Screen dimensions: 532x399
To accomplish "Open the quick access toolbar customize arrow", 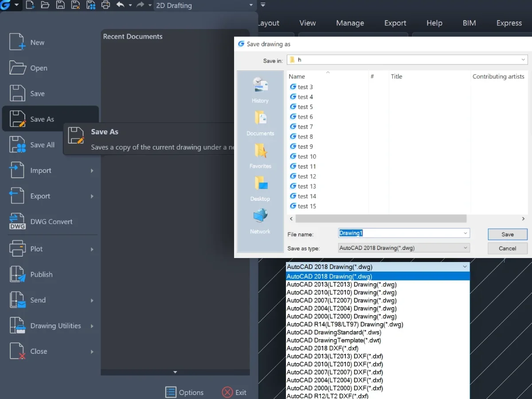I will [x=263, y=5].
